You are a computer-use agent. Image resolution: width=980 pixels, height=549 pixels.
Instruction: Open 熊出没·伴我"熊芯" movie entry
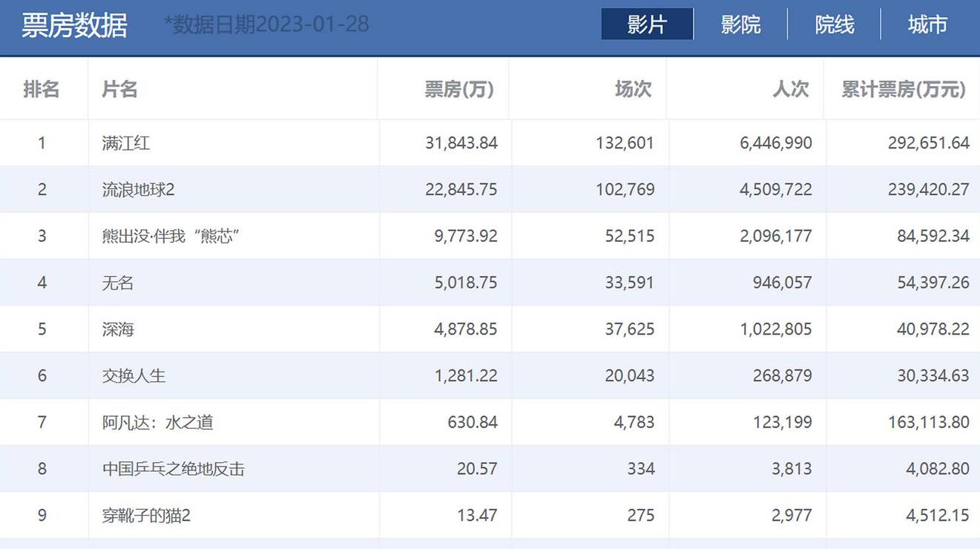(x=170, y=237)
